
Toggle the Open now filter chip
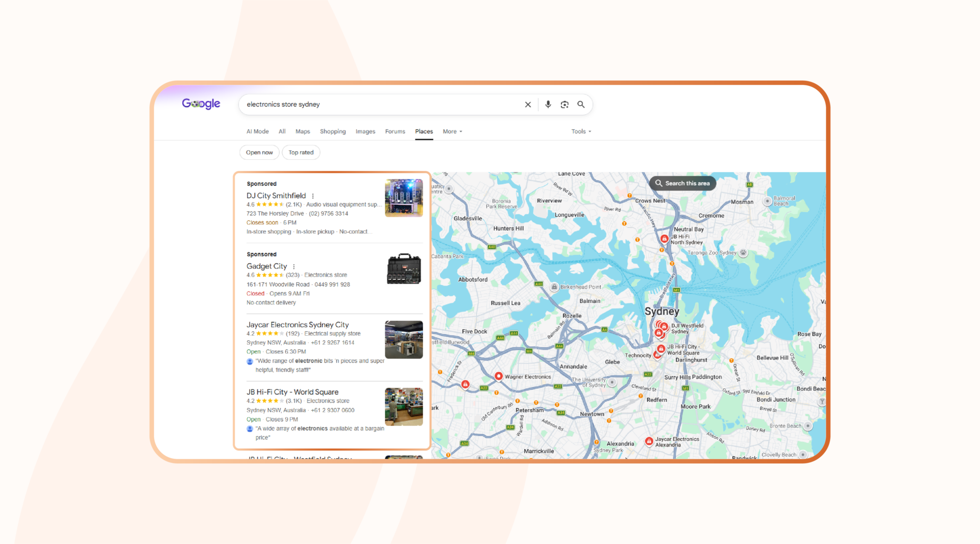pyautogui.click(x=259, y=152)
